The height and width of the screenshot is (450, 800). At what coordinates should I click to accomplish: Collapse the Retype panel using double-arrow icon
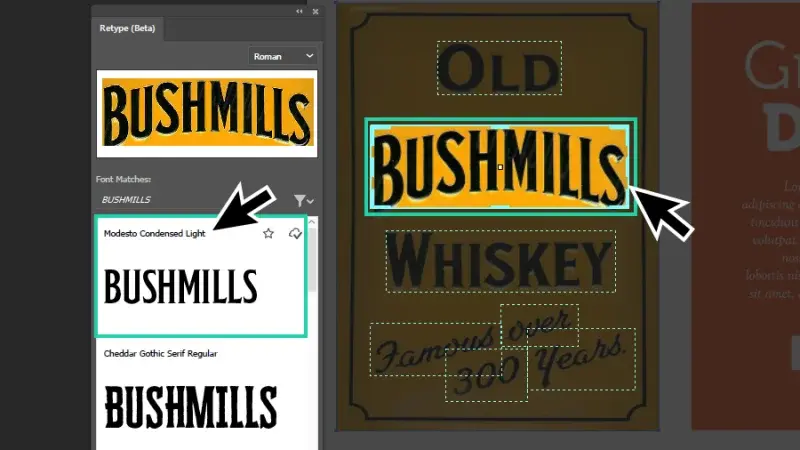point(299,11)
